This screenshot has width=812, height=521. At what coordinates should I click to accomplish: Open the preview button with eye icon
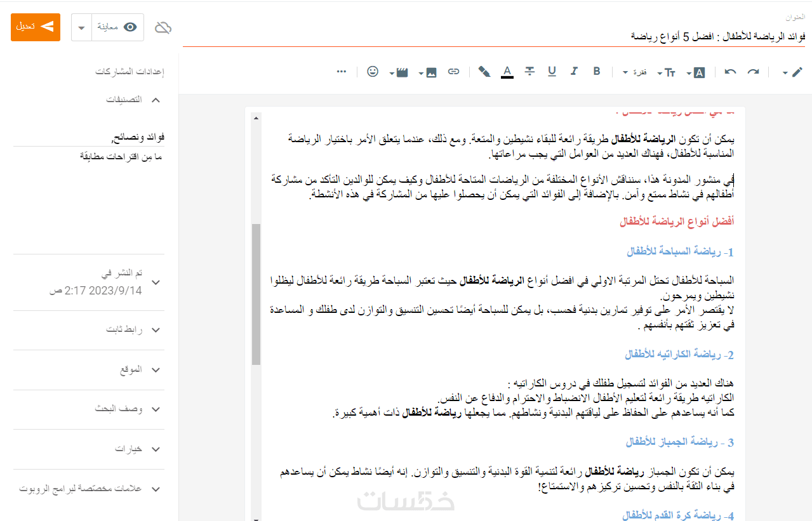[x=118, y=27]
